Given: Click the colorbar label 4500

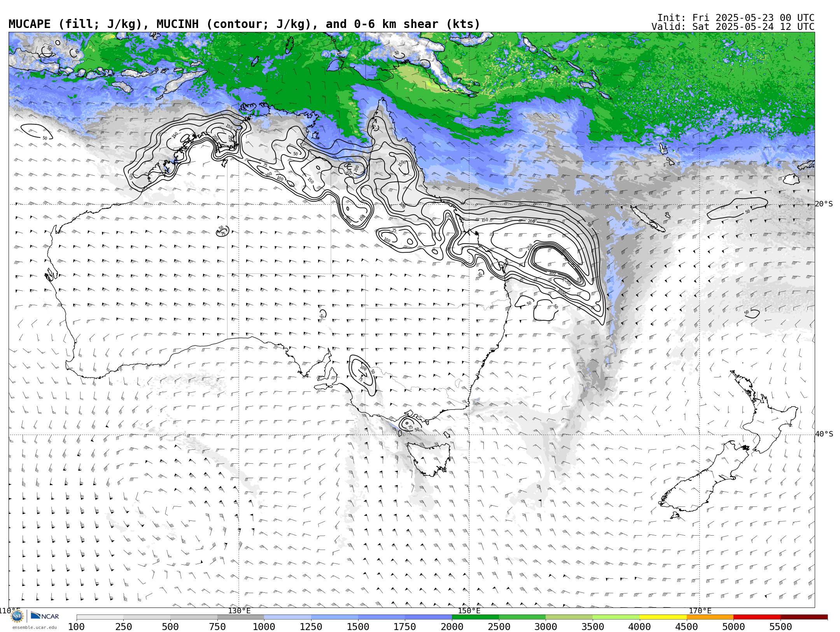Looking at the screenshot, I should pos(687,627).
